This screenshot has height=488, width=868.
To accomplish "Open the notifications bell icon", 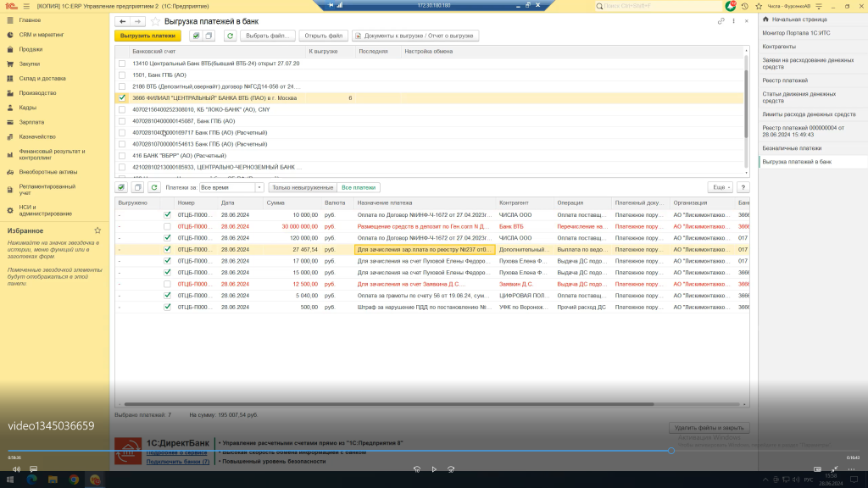I will point(732,5).
